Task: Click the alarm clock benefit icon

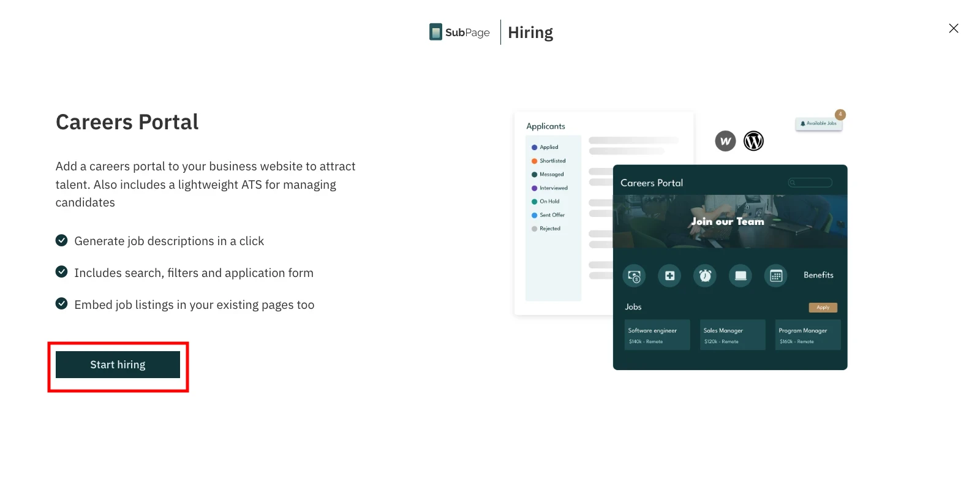Action: (705, 276)
